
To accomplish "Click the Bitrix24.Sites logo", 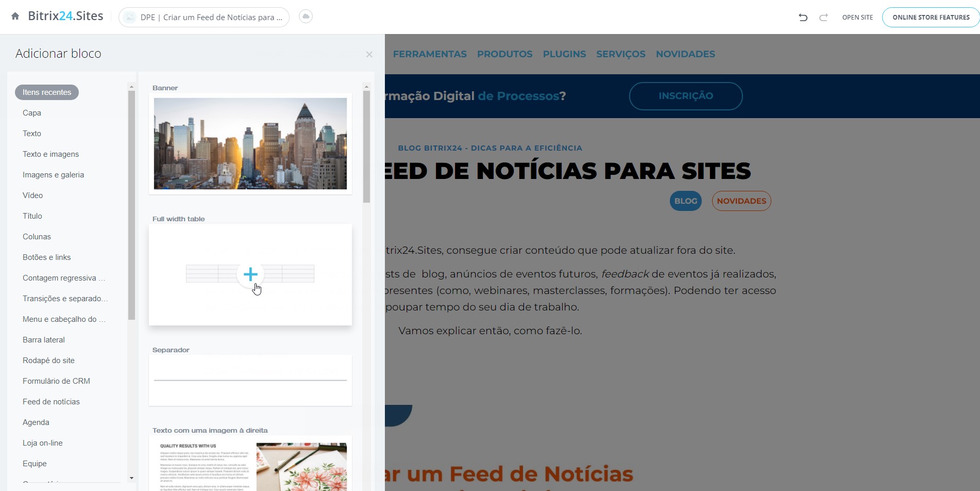I will click(65, 16).
